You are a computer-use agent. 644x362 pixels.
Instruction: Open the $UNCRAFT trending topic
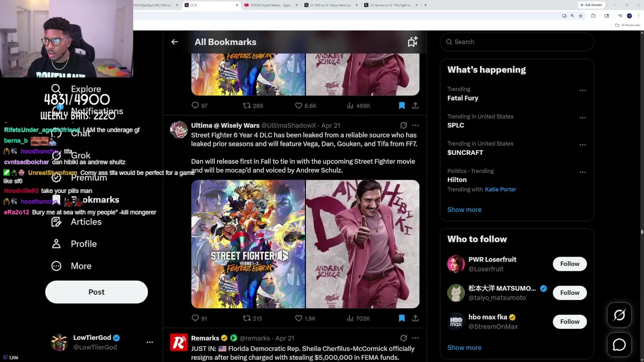(x=465, y=152)
